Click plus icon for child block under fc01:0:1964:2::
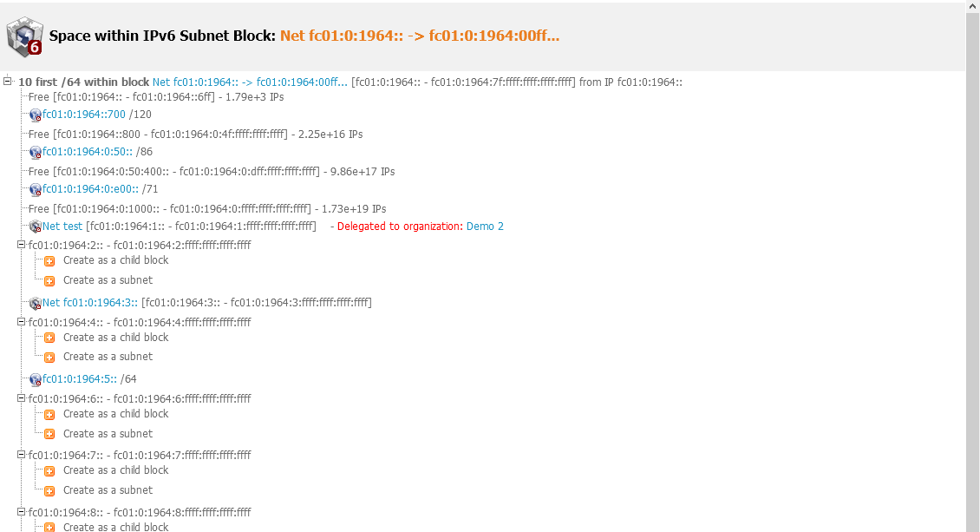This screenshot has height=532, width=980. (49, 261)
